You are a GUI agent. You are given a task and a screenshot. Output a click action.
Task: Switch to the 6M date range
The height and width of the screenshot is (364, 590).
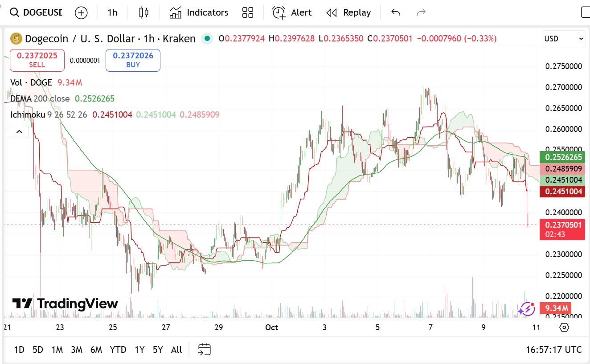point(96,350)
